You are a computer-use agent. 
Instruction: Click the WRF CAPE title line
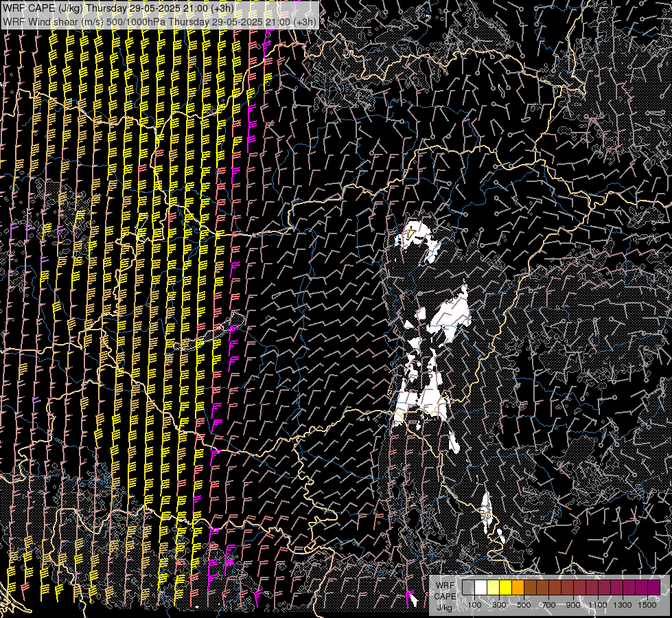click(118, 8)
